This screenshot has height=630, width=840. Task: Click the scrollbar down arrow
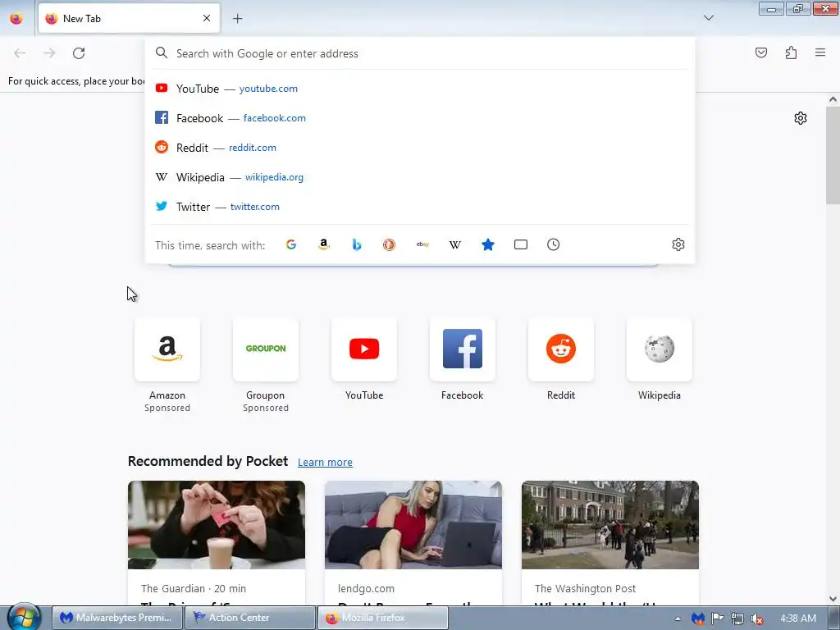(833, 599)
